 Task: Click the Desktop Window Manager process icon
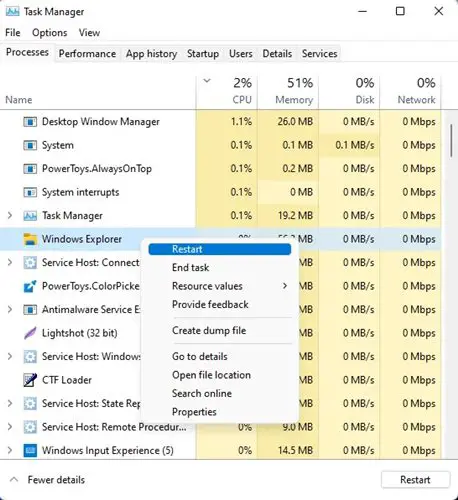[30, 122]
